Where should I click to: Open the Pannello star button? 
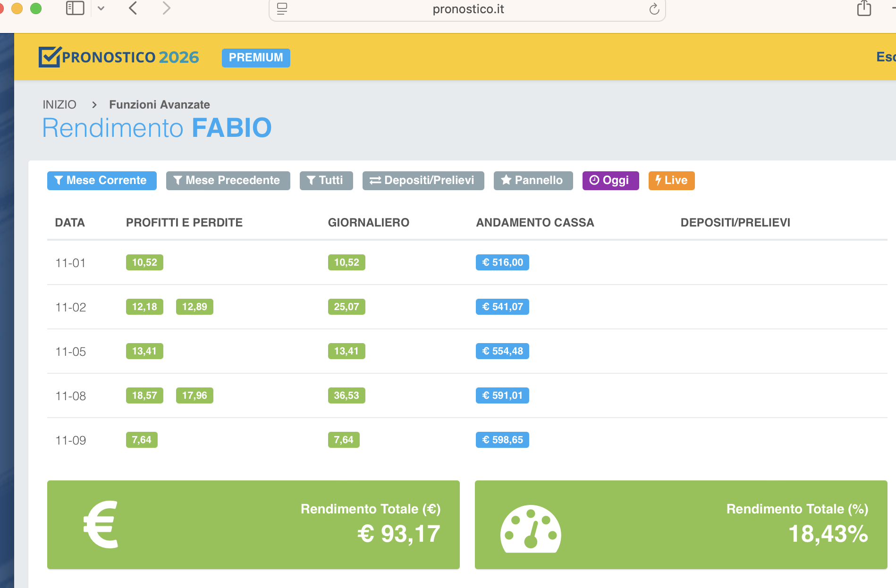click(x=533, y=180)
